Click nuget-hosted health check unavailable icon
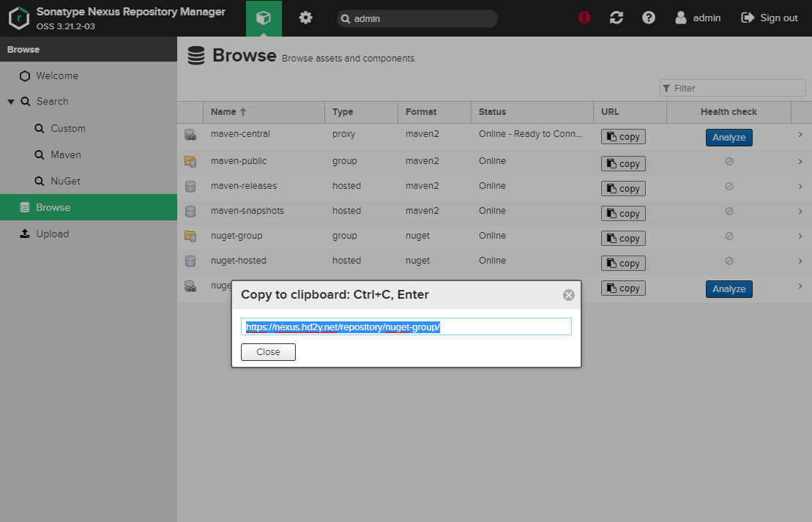The height and width of the screenshot is (522, 812). (729, 261)
